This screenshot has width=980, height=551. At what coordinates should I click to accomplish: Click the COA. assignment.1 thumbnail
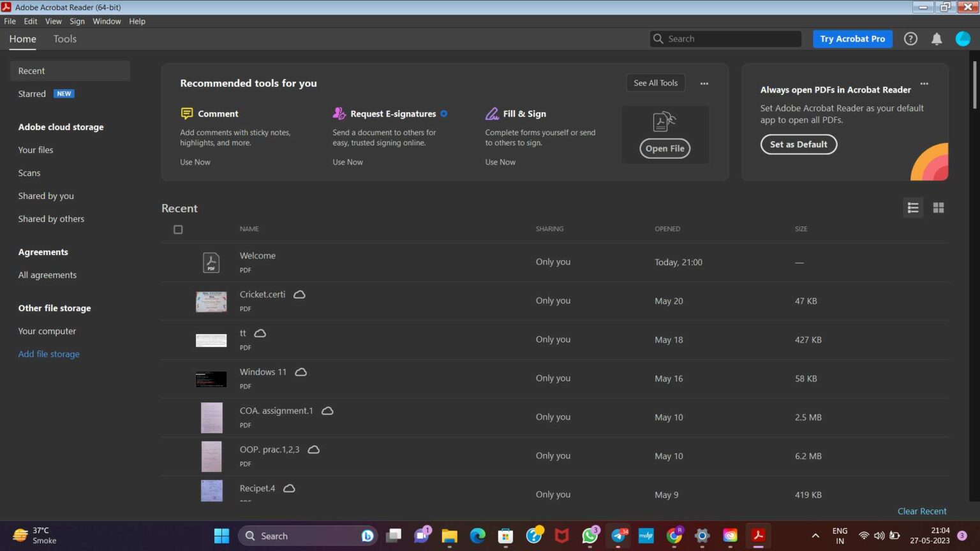pyautogui.click(x=211, y=417)
